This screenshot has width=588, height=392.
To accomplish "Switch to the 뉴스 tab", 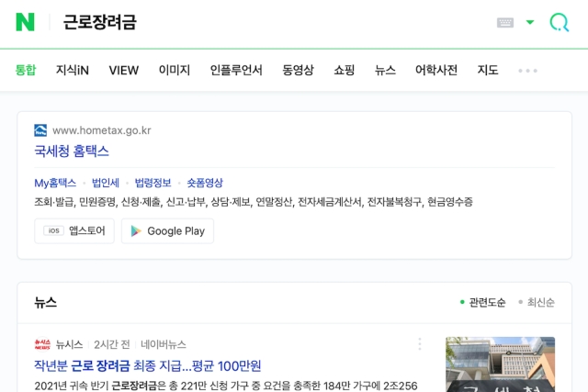I will [x=385, y=70].
